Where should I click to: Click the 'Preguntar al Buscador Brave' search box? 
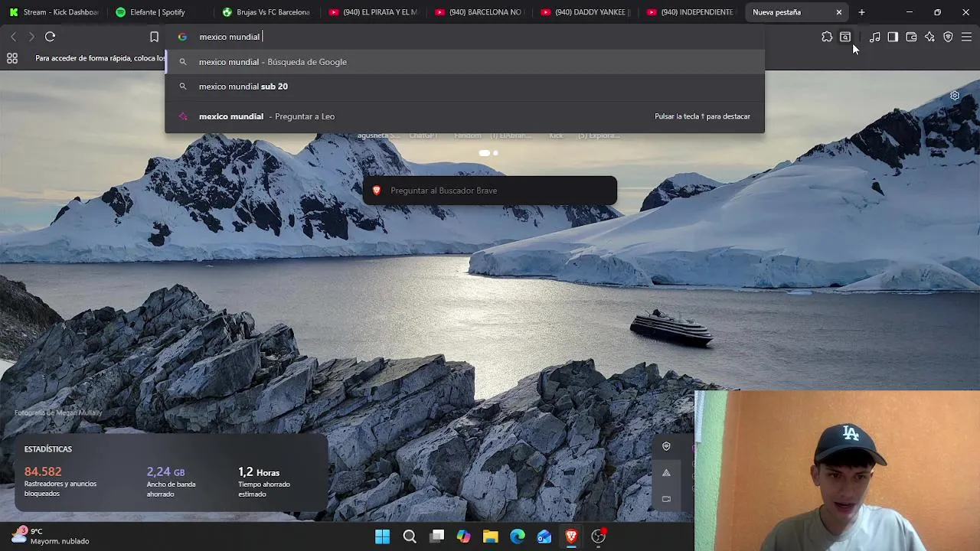coord(490,191)
